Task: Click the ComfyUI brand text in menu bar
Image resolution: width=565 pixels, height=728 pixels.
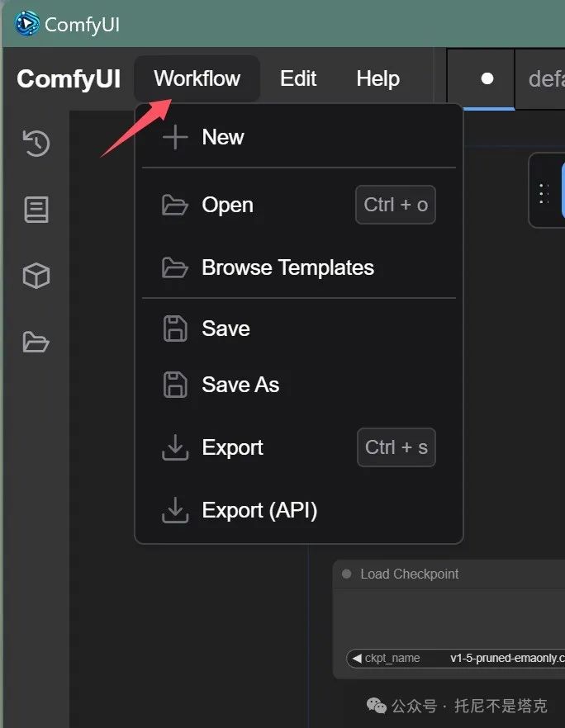Action: click(x=69, y=79)
